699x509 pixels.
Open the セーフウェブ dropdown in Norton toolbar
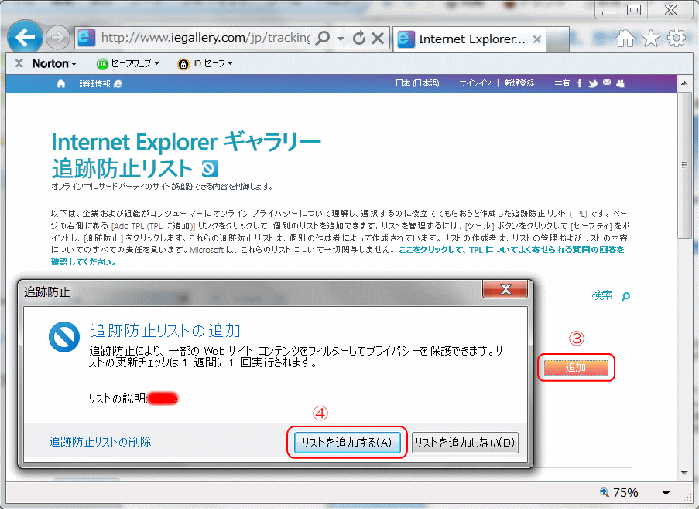pyautogui.click(x=135, y=64)
